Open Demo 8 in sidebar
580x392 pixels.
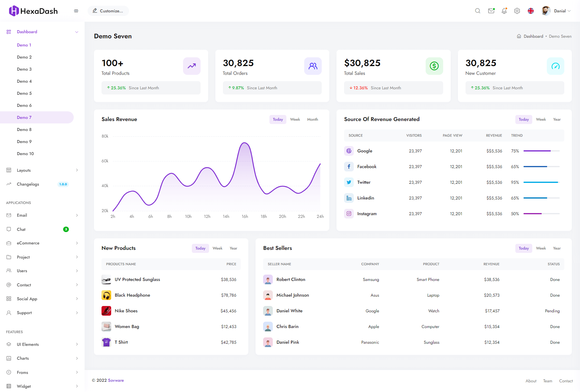[x=24, y=129]
